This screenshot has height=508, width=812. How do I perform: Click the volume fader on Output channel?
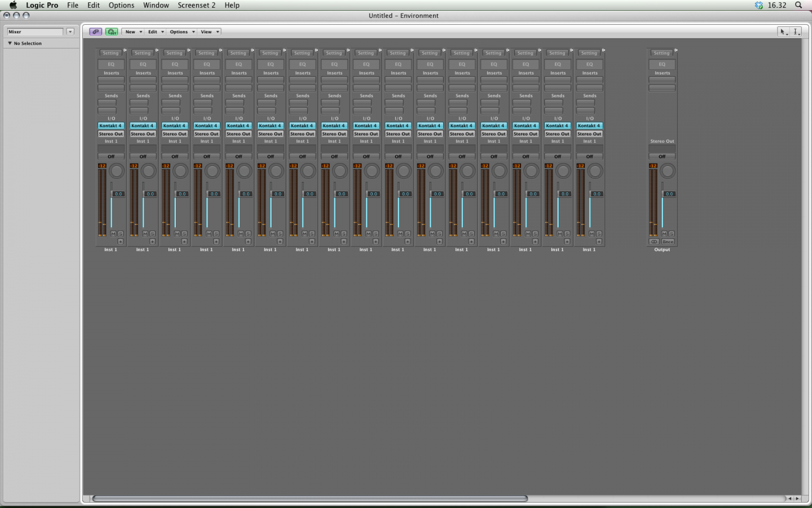(x=663, y=194)
